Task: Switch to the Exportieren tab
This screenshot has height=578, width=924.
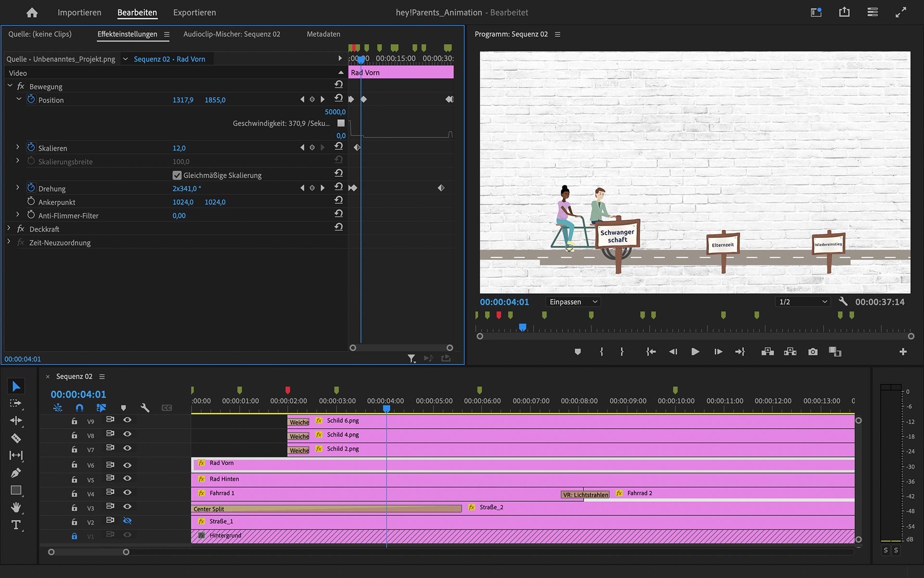Action: pyautogui.click(x=194, y=13)
